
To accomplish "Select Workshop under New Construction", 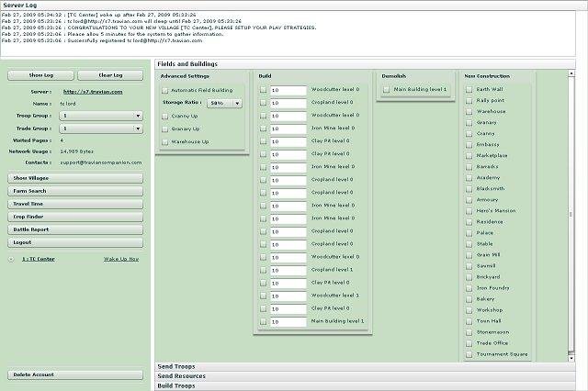I will (469, 310).
